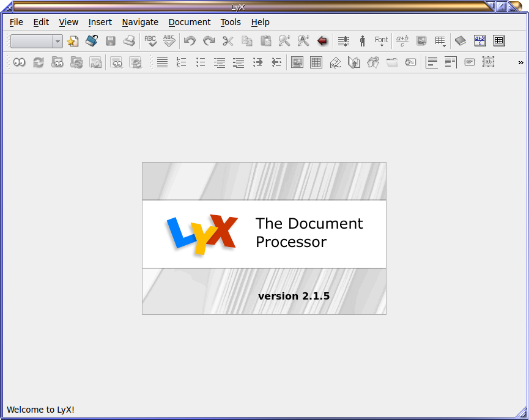Click the Paste clipboard icon
The height and width of the screenshot is (420, 529).
pos(266,41)
